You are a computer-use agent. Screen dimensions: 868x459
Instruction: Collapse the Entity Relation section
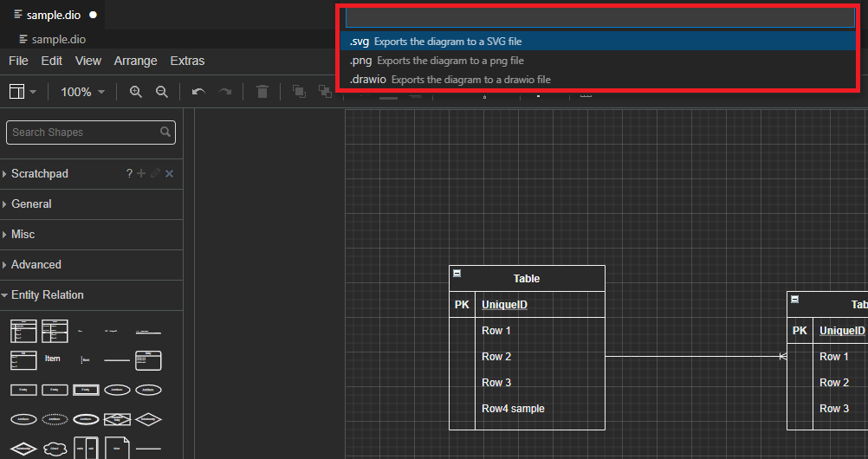click(x=47, y=295)
